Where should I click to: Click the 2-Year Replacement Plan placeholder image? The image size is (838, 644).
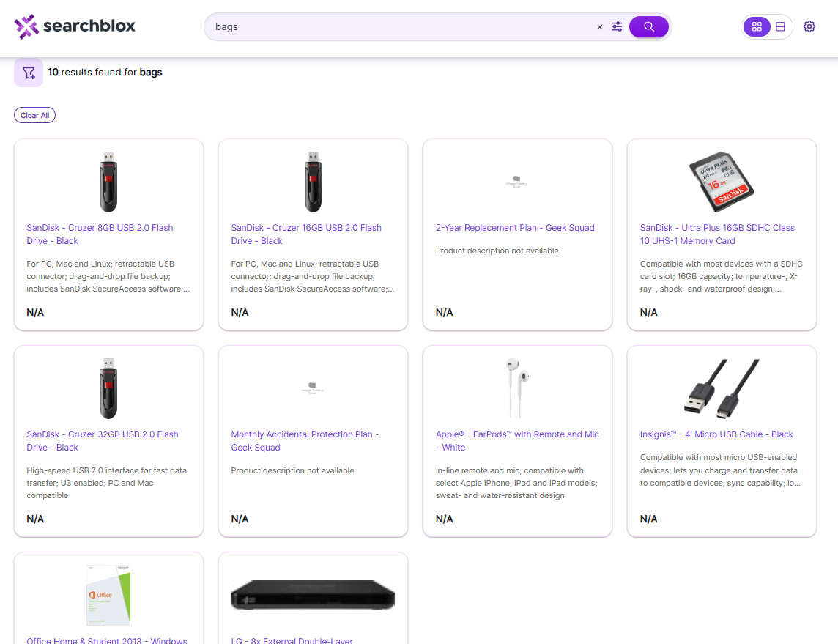click(x=517, y=182)
